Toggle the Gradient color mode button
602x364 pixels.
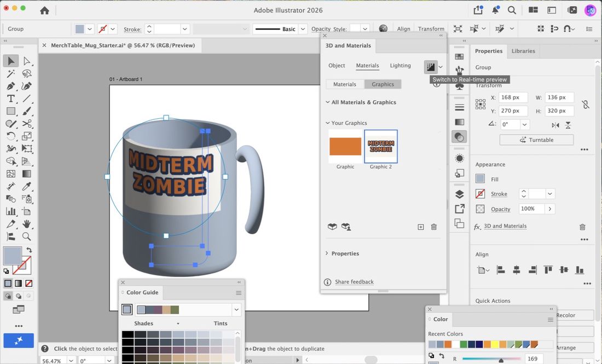coord(19,284)
